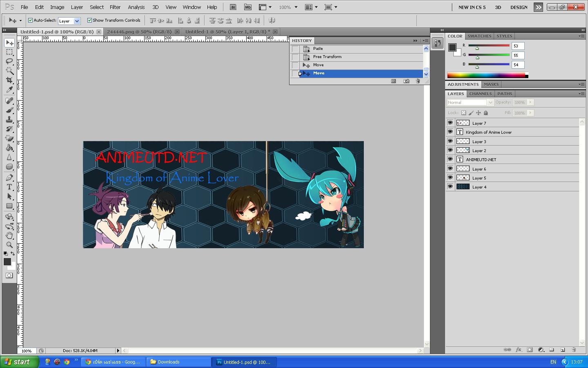Open the History panel options menu
Screen dimensions: 588x368
pyautogui.click(x=425, y=40)
